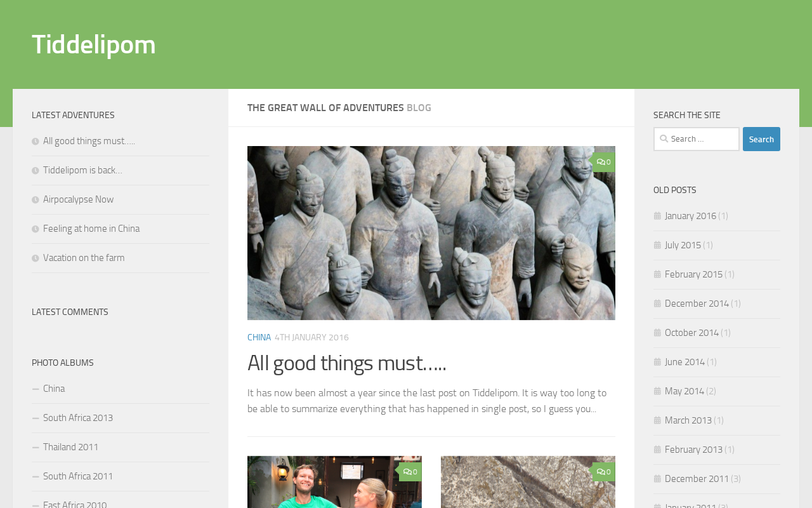Open the All good things must post title
The image size is (812, 508).
click(x=347, y=363)
